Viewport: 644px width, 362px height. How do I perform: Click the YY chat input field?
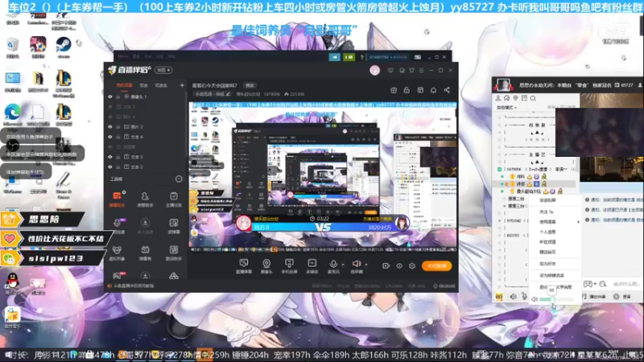point(626,284)
